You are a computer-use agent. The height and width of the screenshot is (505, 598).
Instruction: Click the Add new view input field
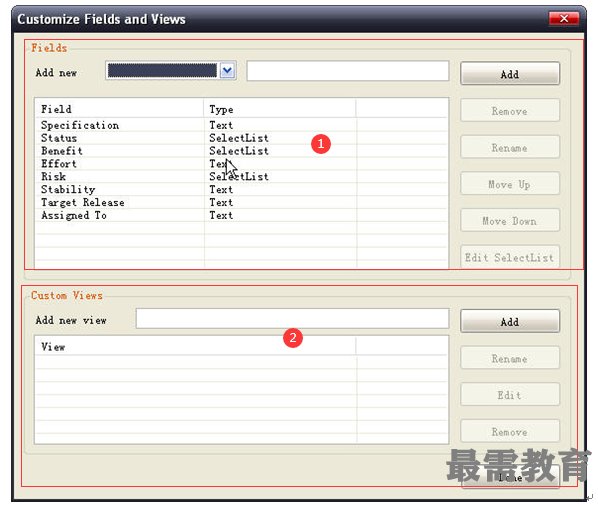293,318
